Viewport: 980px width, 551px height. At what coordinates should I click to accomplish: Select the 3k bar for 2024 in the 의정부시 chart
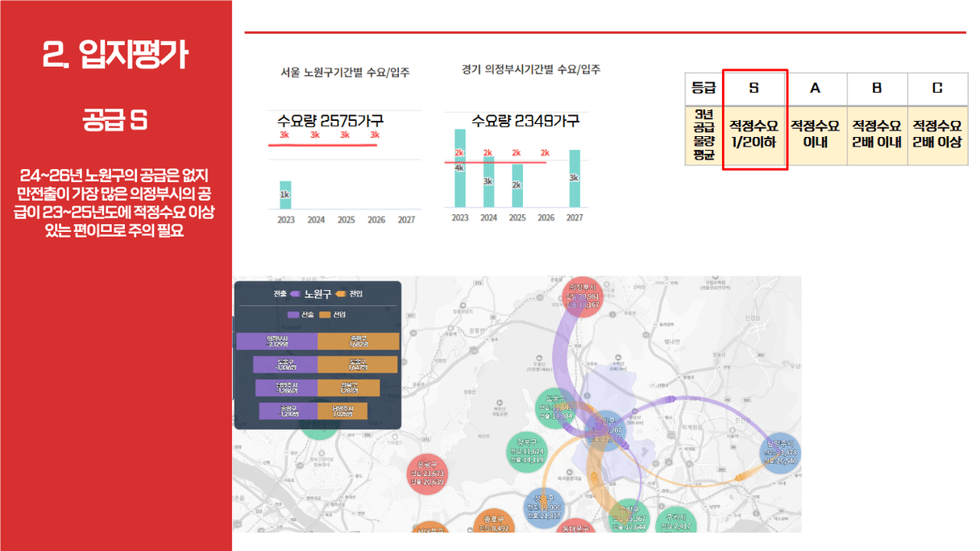(488, 182)
